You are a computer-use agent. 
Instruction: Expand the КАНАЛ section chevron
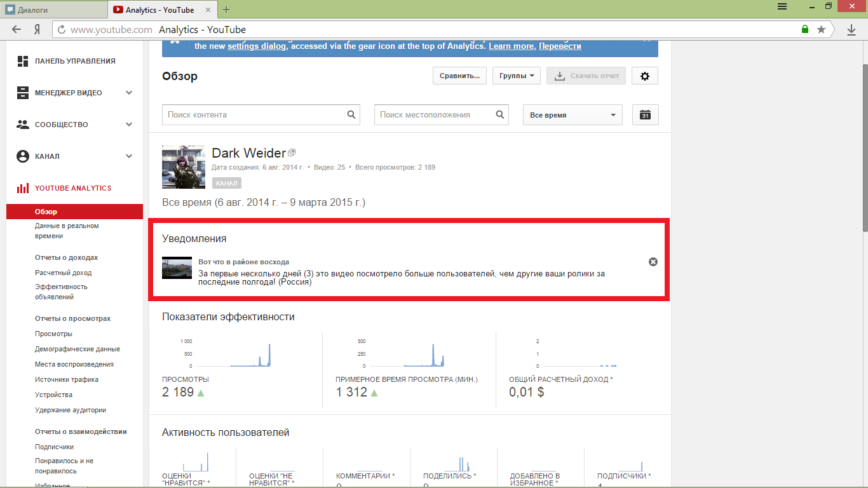click(129, 156)
